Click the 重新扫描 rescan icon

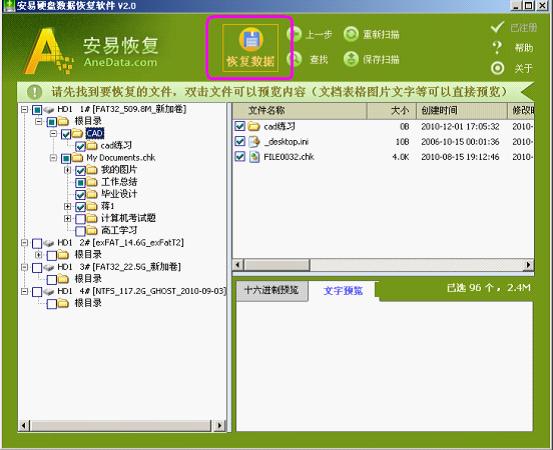coord(351,34)
